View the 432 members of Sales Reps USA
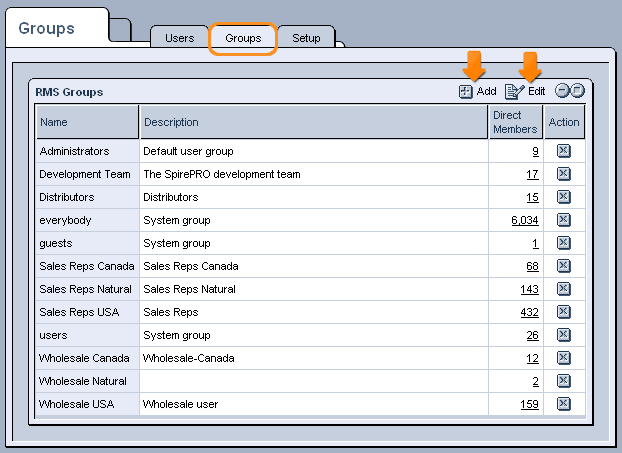This screenshot has height=453, width=622. click(529, 312)
